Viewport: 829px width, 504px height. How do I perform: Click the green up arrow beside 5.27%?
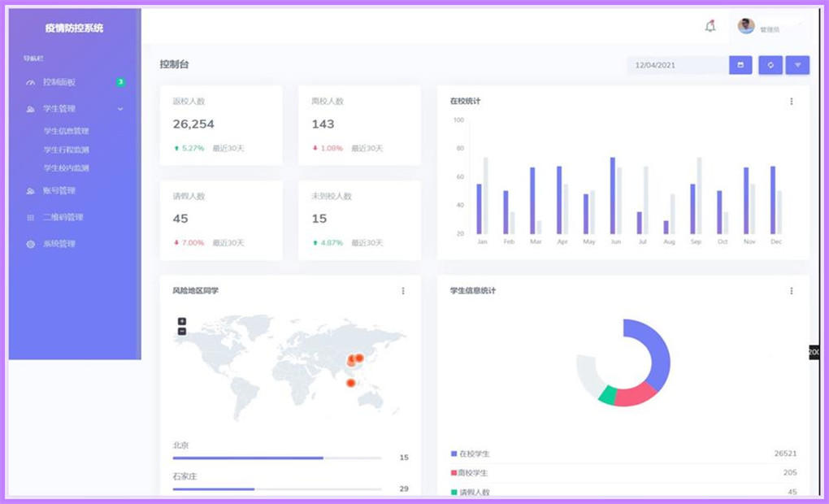[176, 149]
